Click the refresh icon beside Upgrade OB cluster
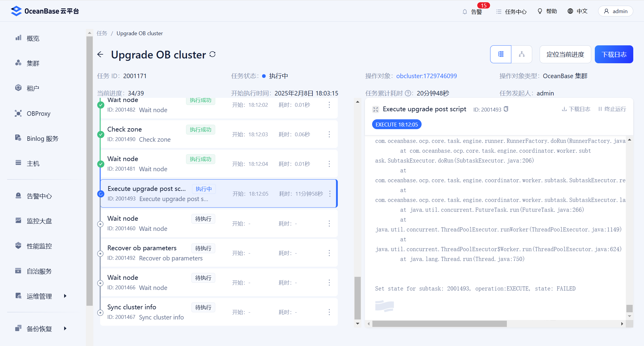Screen dimensions: 644x346 (x=212, y=54)
